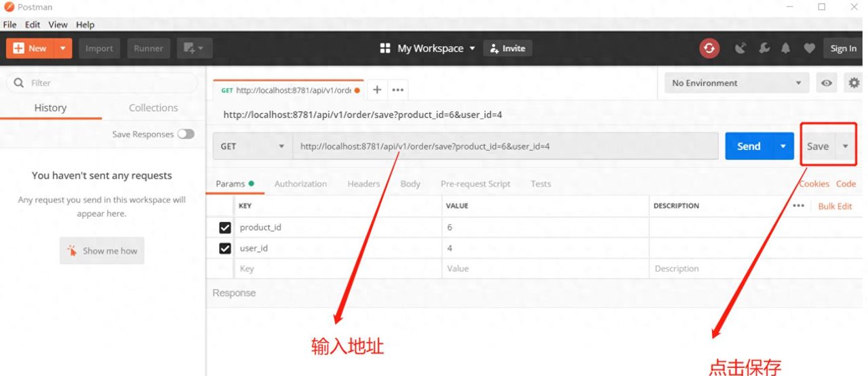
Task: Uncheck the product_id parameter checkbox
Action: pyautogui.click(x=225, y=227)
